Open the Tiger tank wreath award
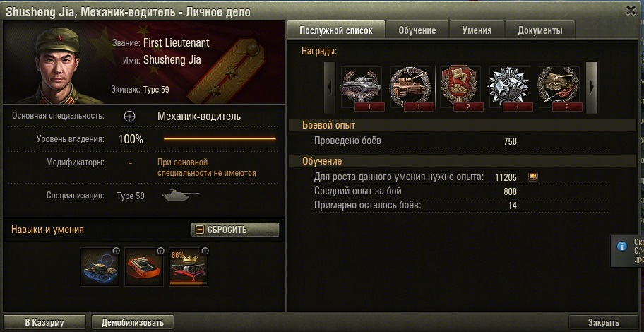The width and height of the screenshot is (644, 332). (x=410, y=87)
